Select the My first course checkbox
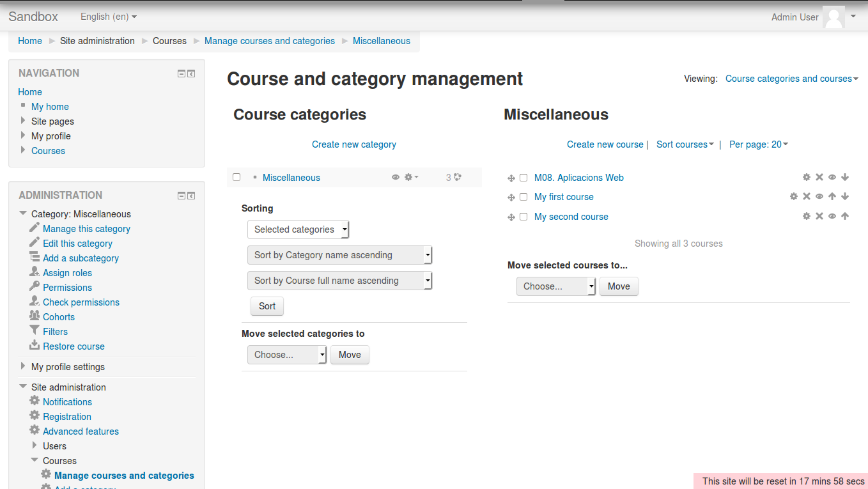Image resolution: width=868 pixels, height=489 pixels. point(523,197)
